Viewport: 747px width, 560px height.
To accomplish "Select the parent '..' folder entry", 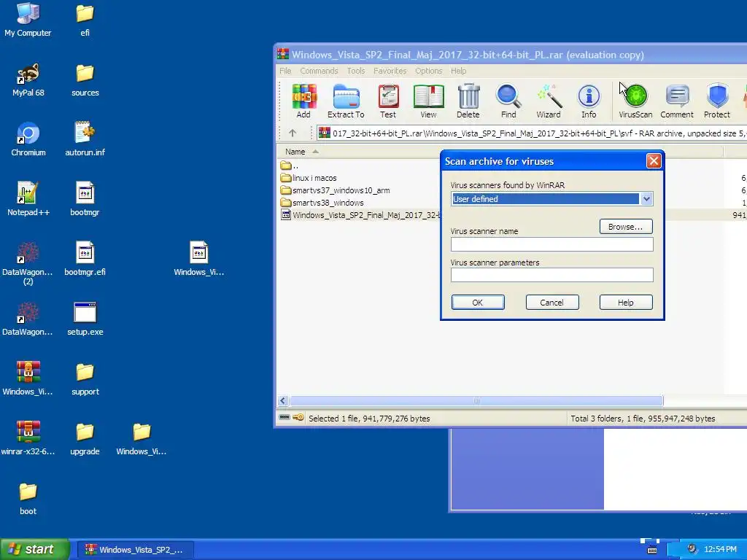I will pos(290,166).
